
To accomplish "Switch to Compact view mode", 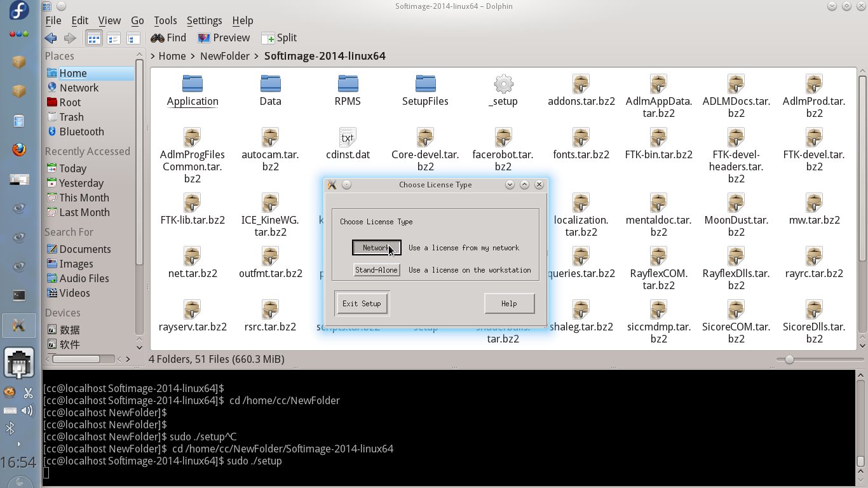I will (114, 38).
